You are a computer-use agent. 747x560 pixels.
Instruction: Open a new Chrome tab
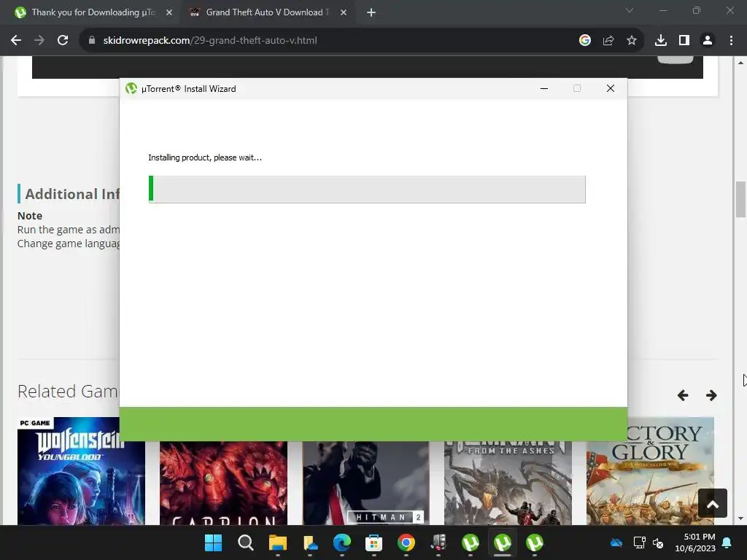(x=371, y=12)
